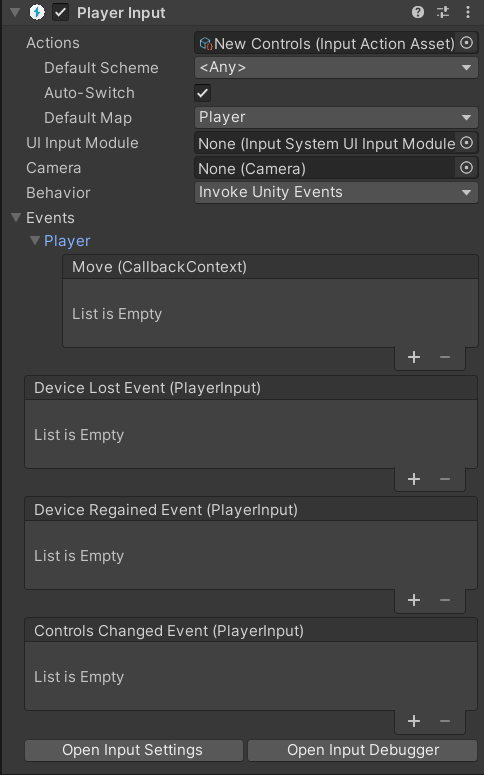This screenshot has width=484, height=775.
Task: Click the Player Input lightning bolt icon
Action: [37, 12]
